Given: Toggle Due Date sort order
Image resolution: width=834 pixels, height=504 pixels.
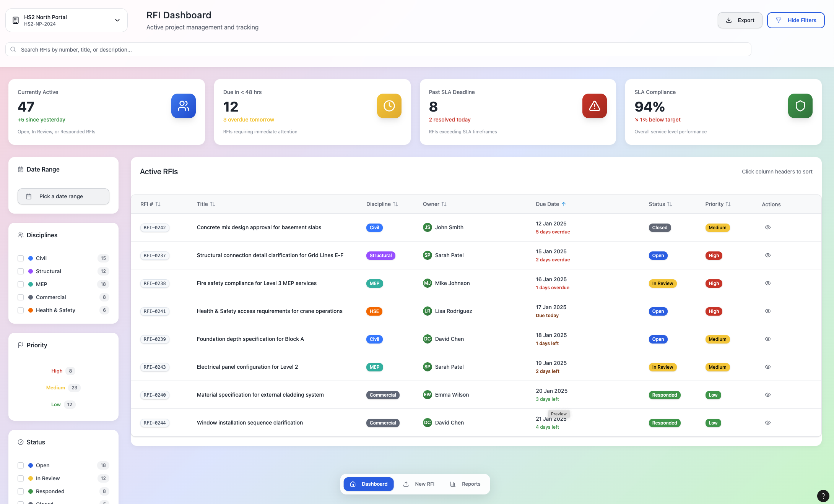Looking at the screenshot, I should click(551, 204).
